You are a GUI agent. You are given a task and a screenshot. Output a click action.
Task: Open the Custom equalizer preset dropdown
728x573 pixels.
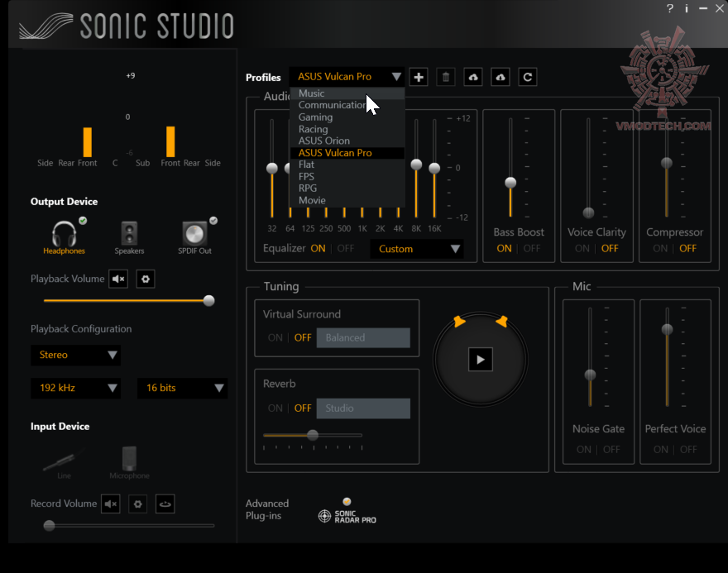point(417,249)
